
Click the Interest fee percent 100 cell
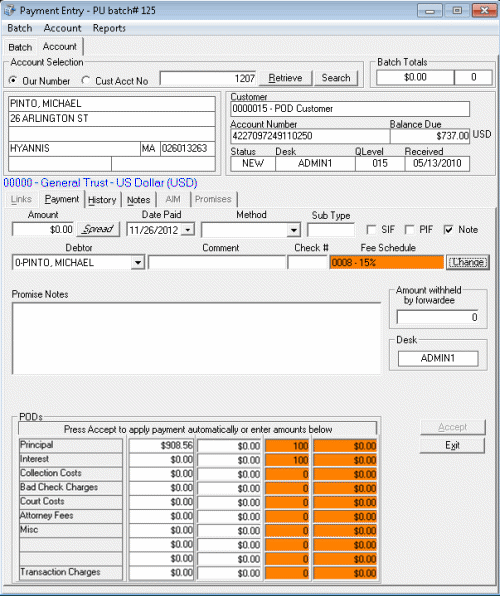287,460
